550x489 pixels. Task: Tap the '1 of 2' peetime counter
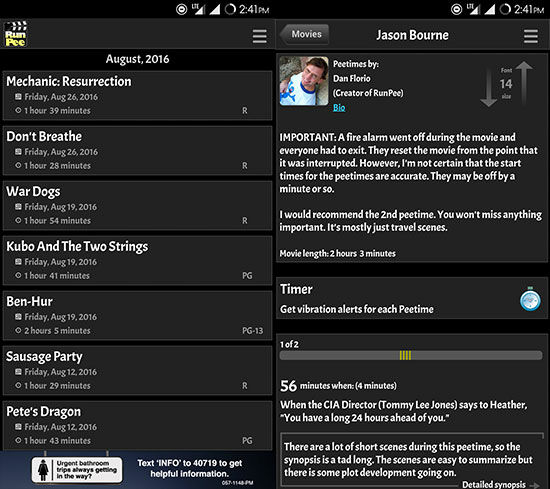point(289,344)
